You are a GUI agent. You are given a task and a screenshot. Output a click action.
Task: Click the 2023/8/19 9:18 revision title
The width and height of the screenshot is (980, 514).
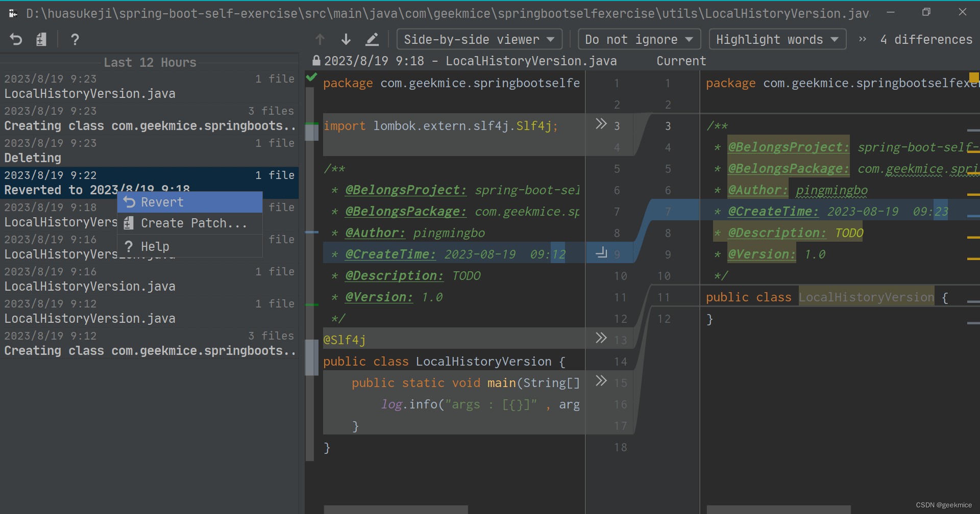(470, 61)
